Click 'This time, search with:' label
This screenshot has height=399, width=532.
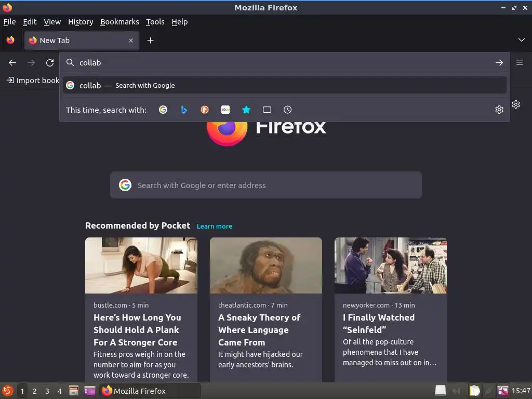click(106, 110)
